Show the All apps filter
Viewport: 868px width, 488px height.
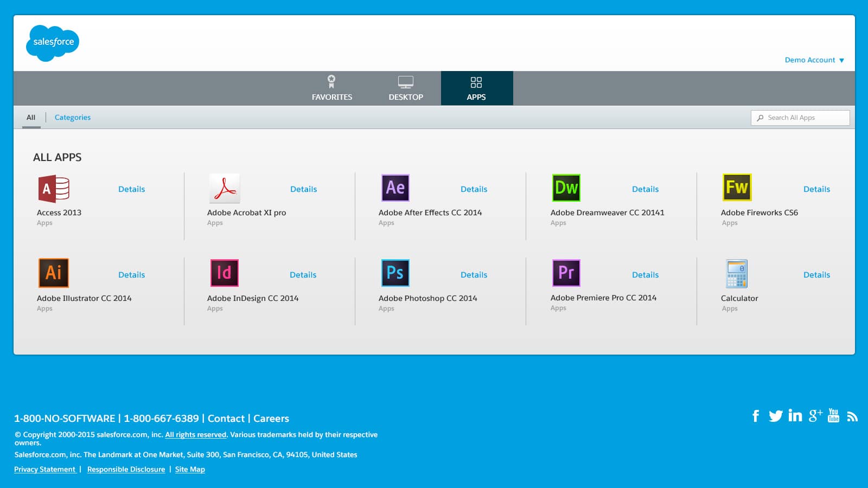coord(31,117)
